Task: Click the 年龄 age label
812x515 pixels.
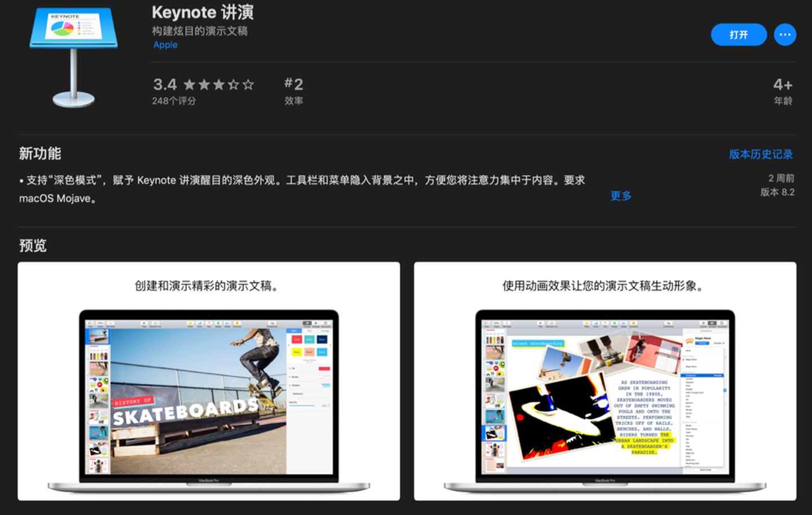Action: click(x=783, y=101)
